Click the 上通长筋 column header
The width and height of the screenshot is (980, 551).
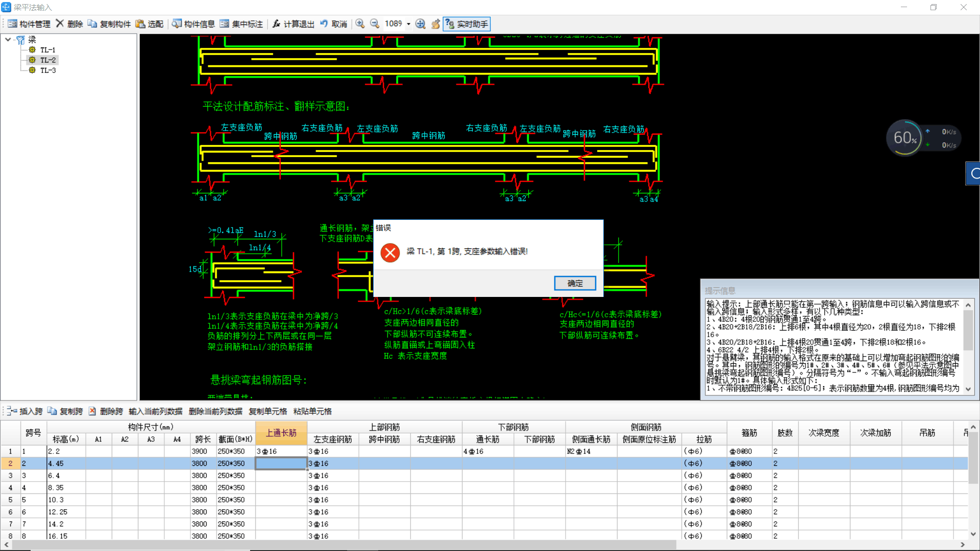[x=281, y=433]
